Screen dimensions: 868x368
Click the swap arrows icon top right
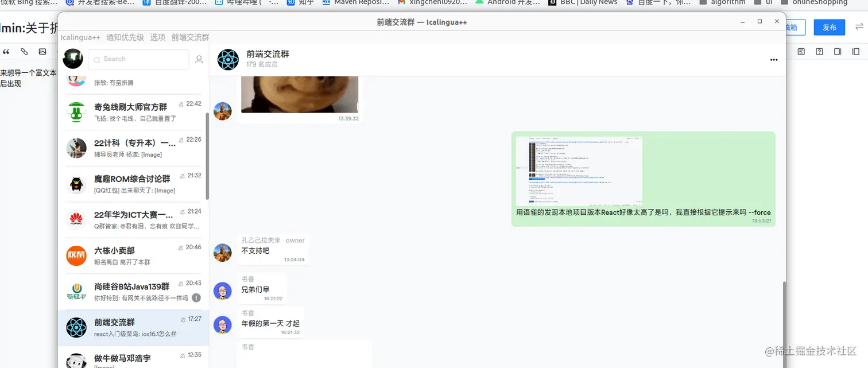click(x=859, y=26)
